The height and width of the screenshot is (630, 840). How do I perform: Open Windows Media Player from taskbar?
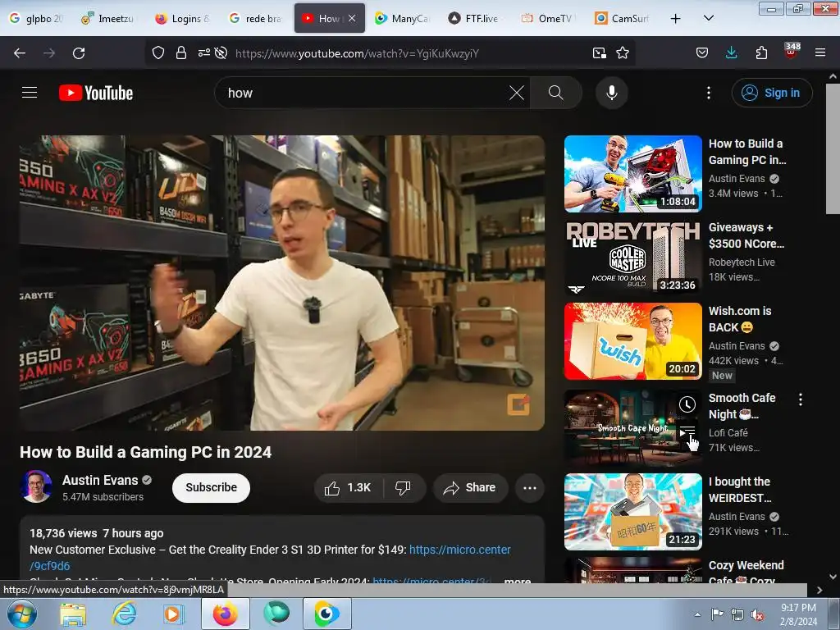172,614
